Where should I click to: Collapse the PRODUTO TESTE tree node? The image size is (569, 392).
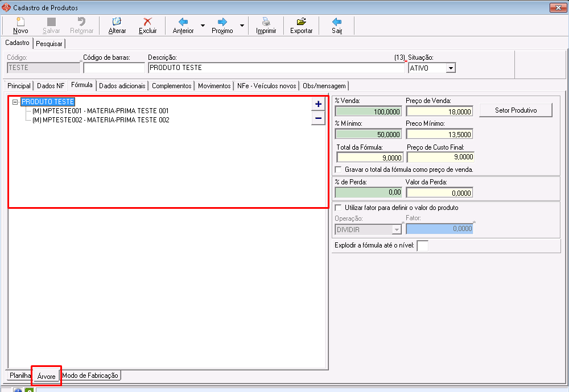[15, 102]
